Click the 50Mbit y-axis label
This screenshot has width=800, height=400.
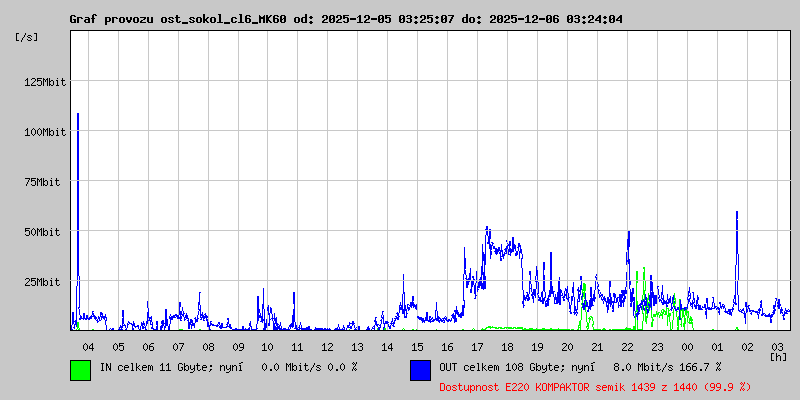[47, 232]
